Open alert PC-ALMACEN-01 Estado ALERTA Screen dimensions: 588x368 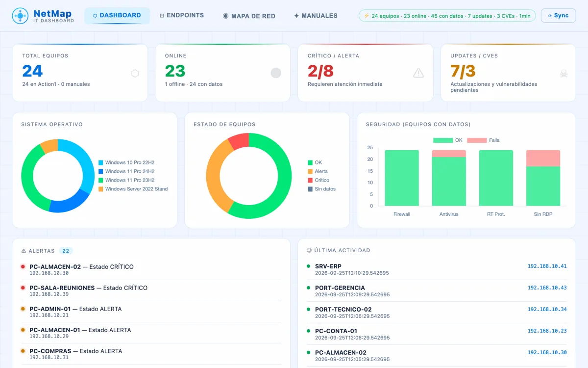point(151,333)
